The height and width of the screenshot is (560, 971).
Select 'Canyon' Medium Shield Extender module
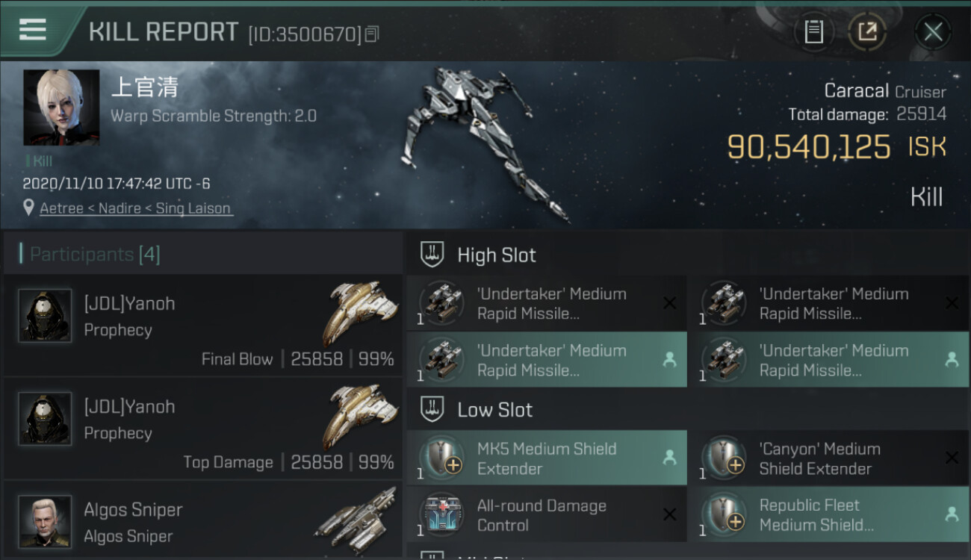click(829, 458)
